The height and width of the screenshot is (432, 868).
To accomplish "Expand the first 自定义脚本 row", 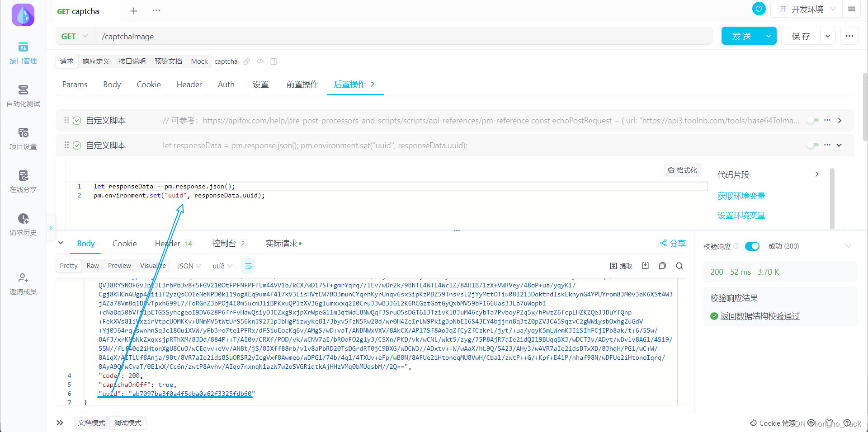I will (x=840, y=121).
